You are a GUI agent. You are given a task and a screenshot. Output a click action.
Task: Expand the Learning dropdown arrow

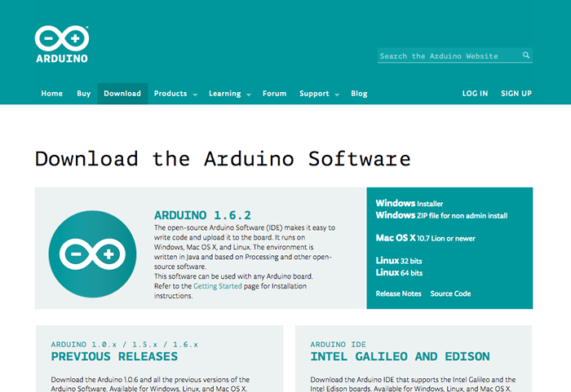tap(249, 95)
